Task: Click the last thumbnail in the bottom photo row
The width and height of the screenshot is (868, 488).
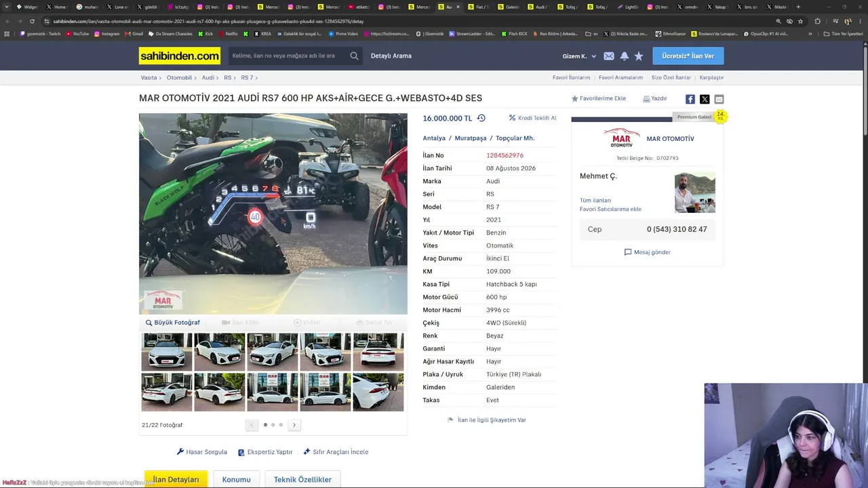Action: pos(378,392)
